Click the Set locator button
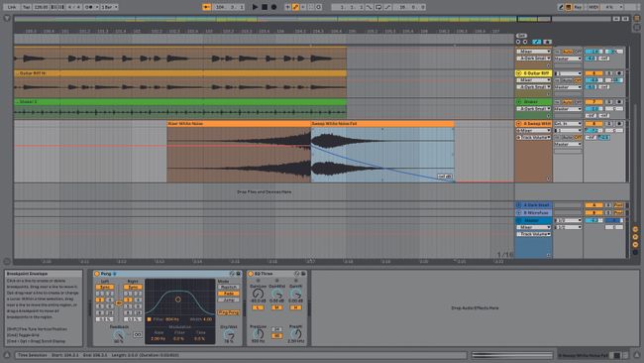 coord(521,36)
